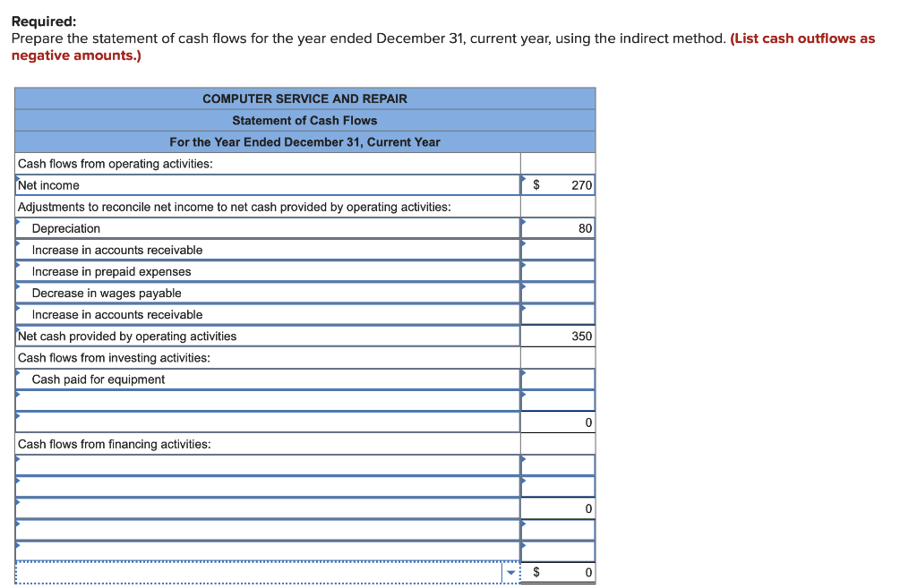Click the amount cell next to wages payable
The width and height of the screenshot is (917, 588).
(557, 293)
